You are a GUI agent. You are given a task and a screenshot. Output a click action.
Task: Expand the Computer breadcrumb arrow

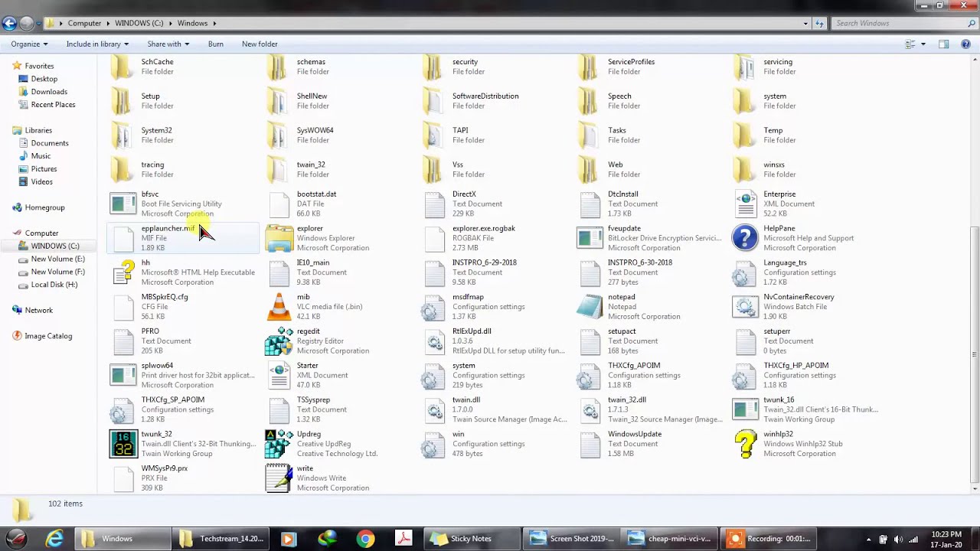(x=108, y=24)
